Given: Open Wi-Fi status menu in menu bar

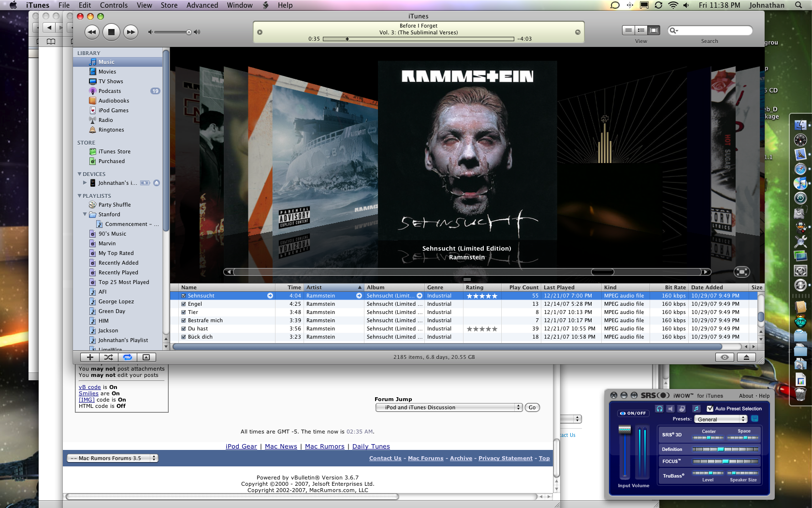Looking at the screenshot, I should tap(673, 5).
